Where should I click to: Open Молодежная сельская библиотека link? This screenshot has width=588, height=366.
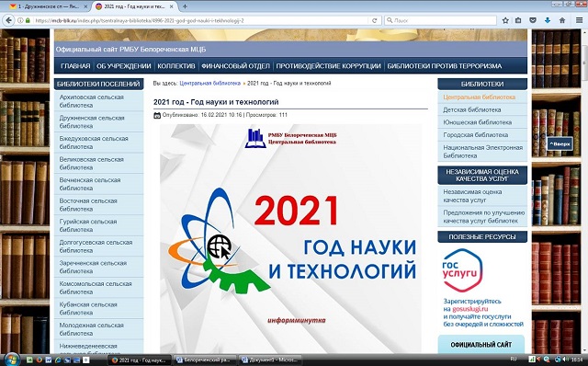(x=92, y=329)
